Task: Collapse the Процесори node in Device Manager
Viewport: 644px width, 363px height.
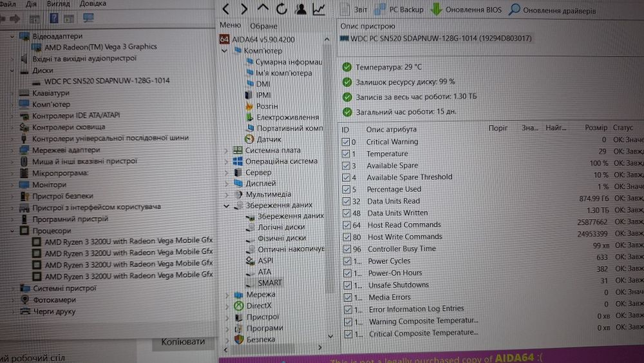Action: point(12,231)
